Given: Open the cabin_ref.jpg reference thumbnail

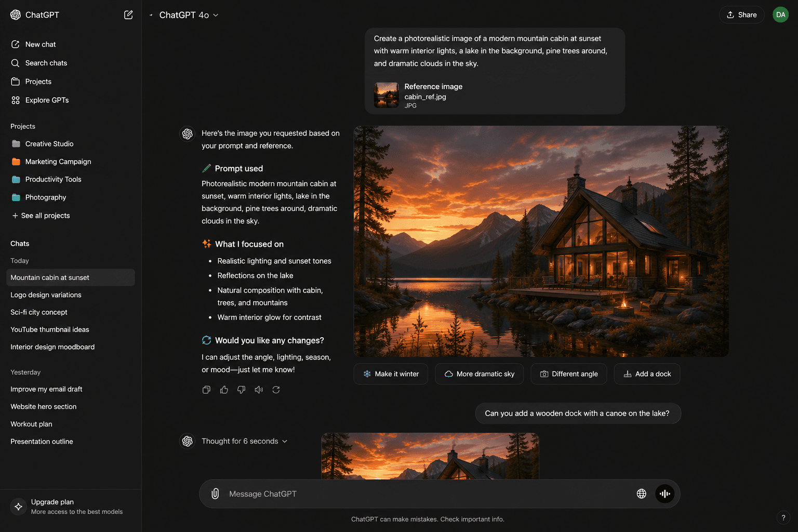Looking at the screenshot, I should pos(387,95).
